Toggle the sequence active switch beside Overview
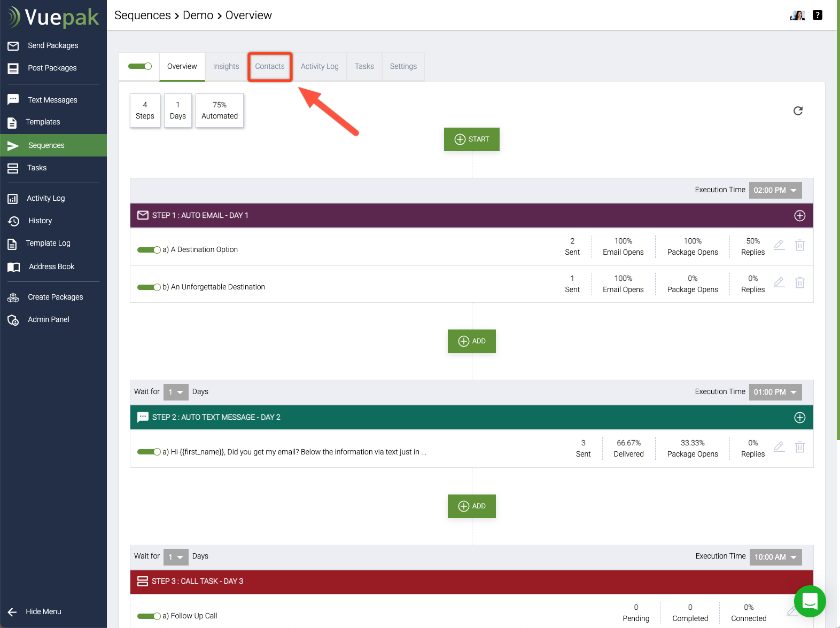The width and height of the screenshot is (840, 628). pos(140,66)
